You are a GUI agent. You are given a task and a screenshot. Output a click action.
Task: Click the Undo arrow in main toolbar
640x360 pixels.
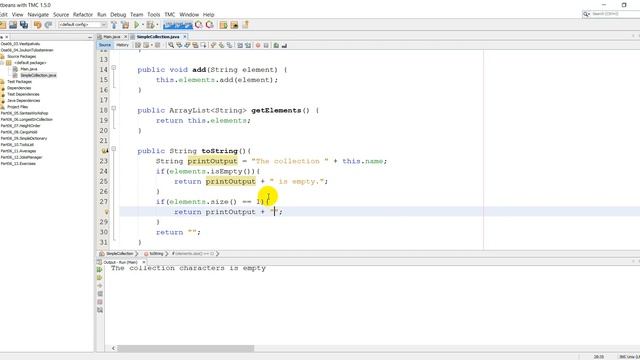[38, 25]
